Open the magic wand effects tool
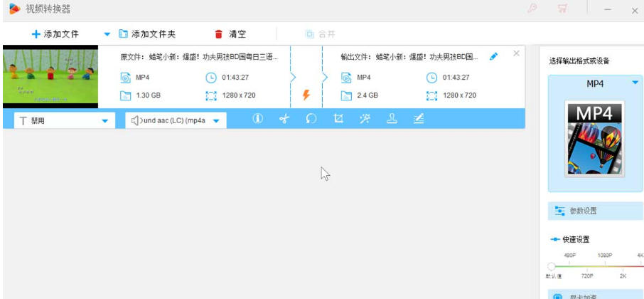 pyautogui.click(x=365, y=119)
